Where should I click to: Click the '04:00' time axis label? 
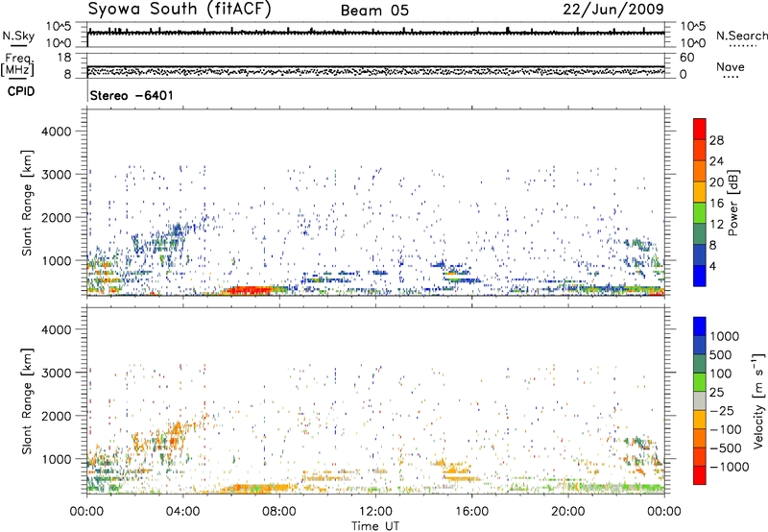pyautogui.click(x=182, y=512)
